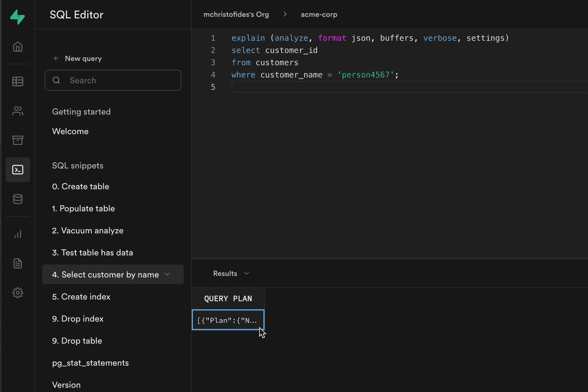This screenshot has width=588, height=392.
Task: Click the word explain in line 1
Action: [248, 38]
